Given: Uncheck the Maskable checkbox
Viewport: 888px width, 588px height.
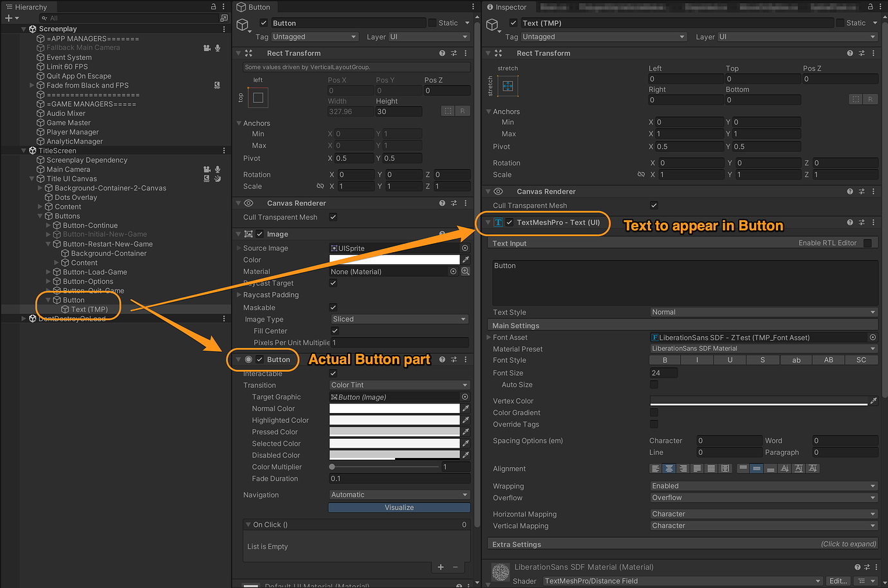Looking at the screenshot, I should 333,308.
